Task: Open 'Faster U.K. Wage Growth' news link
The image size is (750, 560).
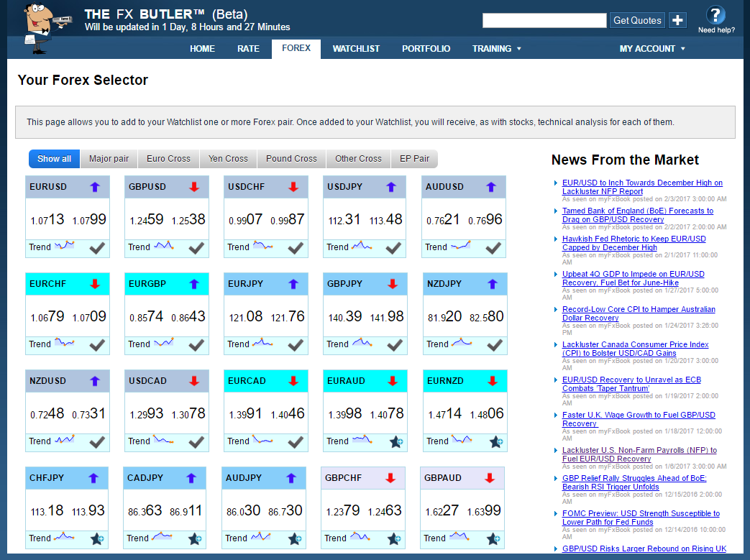Action: coord(639,419)
